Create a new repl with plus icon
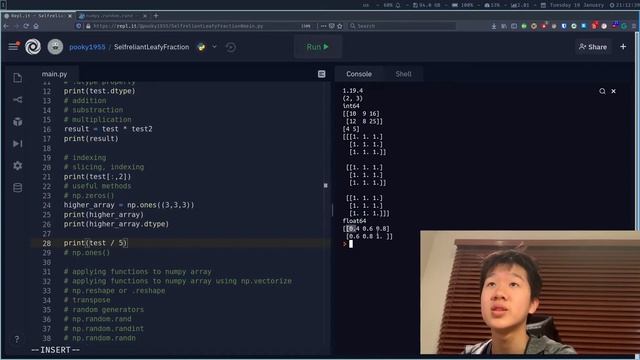Viewport: 640px width, 360px height. [x=623, y=47]
